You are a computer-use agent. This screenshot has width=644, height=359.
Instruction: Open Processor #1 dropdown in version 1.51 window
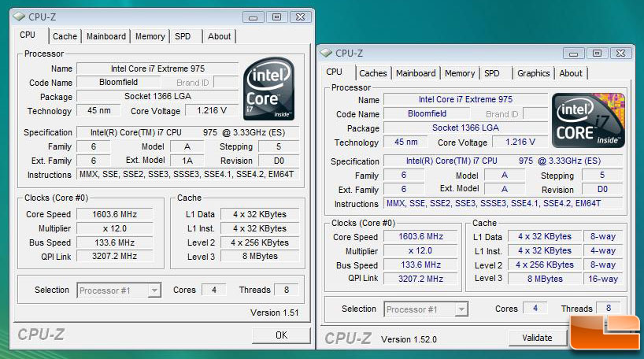click(119, 291)
